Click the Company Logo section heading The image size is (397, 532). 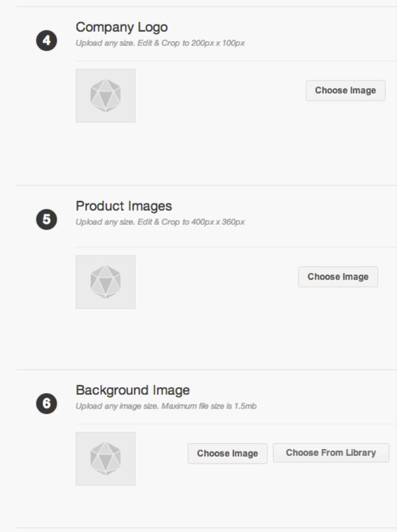(x=122, y=27)
